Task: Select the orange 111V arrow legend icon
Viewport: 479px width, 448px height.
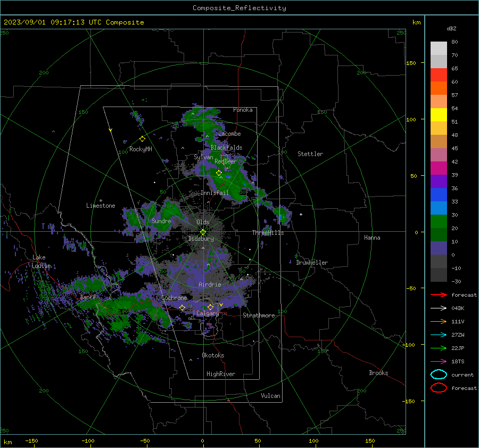Action: coord(439,321)
